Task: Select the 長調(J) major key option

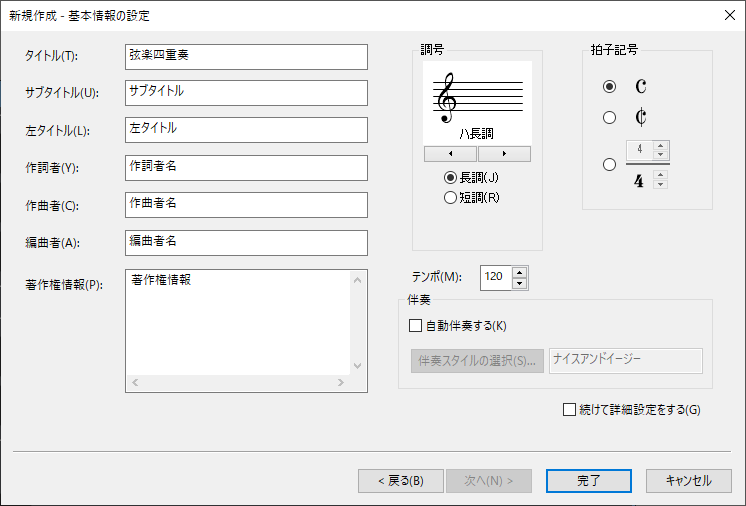Action: 471,178
